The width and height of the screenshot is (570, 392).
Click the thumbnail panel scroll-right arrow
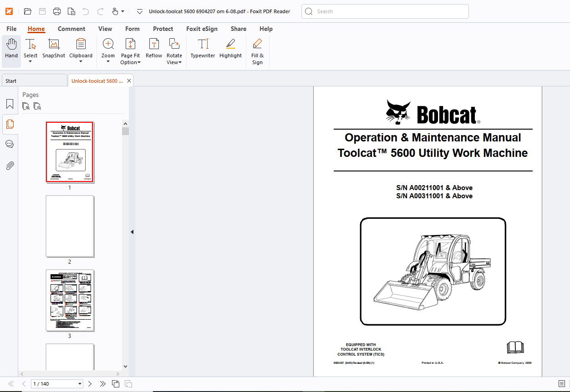click(119, 373)
